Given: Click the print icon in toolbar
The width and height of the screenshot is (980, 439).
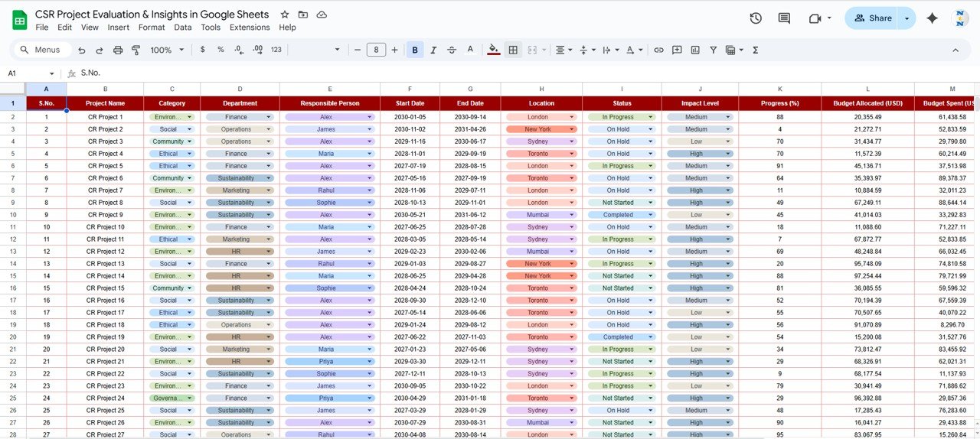Looking at the screenshot, I should [117, 50].
